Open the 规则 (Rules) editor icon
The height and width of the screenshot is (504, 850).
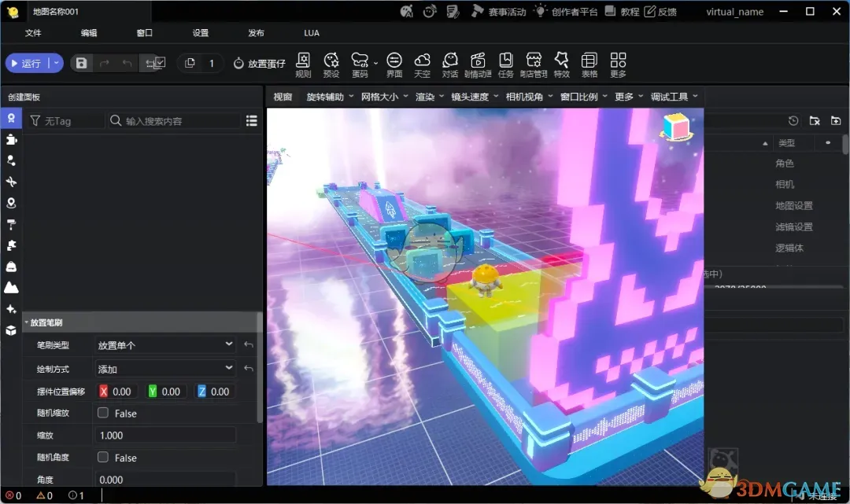[x=303, y=63]
